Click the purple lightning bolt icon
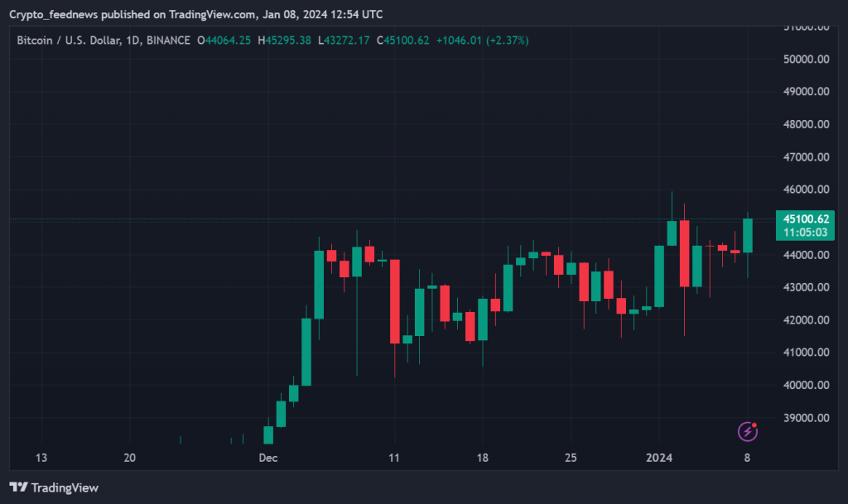 click(748, 430)
